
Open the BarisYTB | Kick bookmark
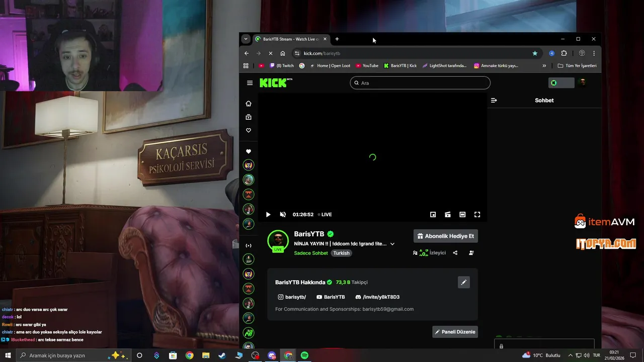tap(400, 65)
